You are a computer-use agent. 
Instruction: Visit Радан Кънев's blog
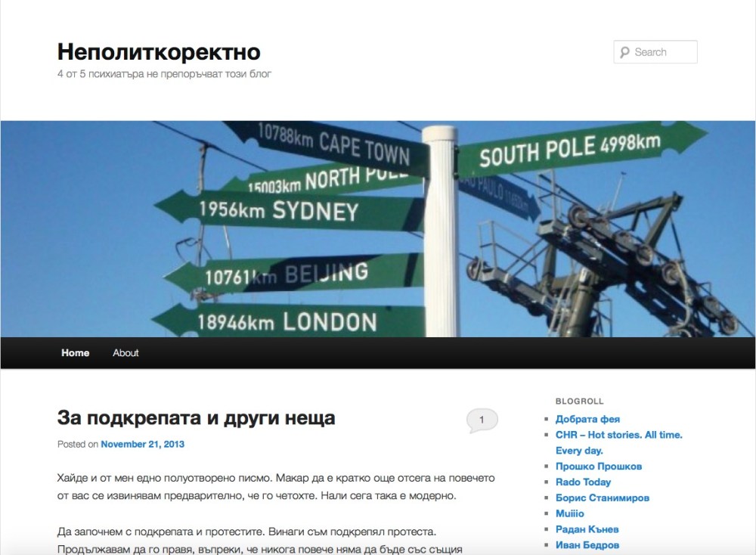coord(588,529)
